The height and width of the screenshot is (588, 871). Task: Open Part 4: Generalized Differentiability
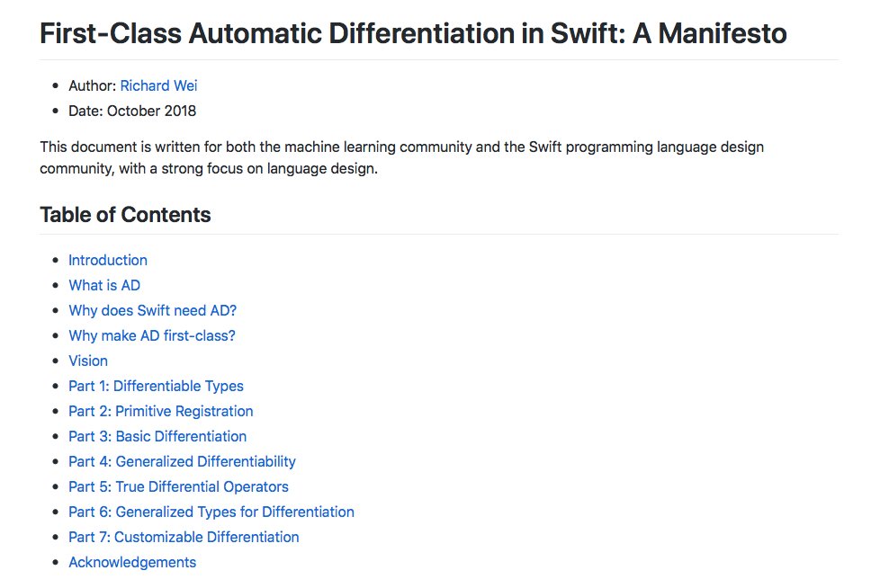point(182,461)
